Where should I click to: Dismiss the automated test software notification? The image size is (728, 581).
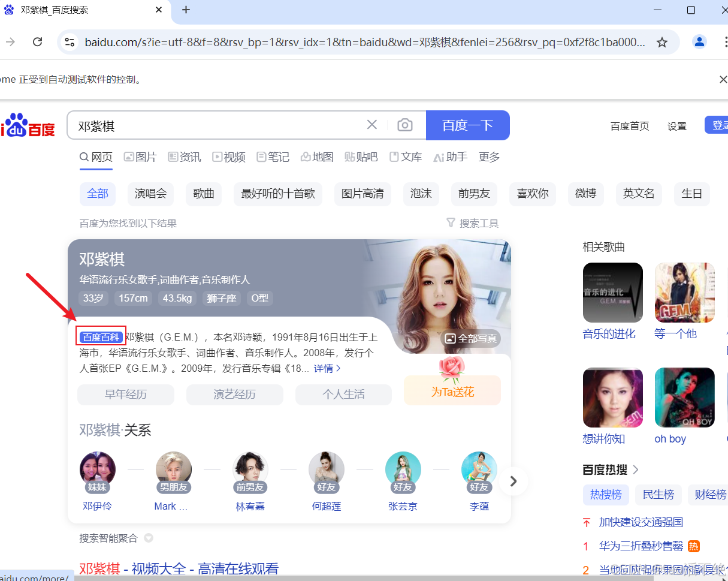pyautogui.click(x=723, y=79)
